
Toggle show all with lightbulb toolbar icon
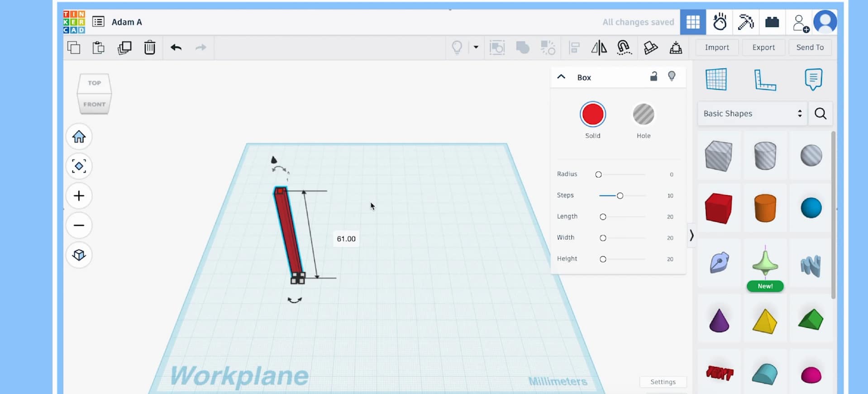pos(457,47)
